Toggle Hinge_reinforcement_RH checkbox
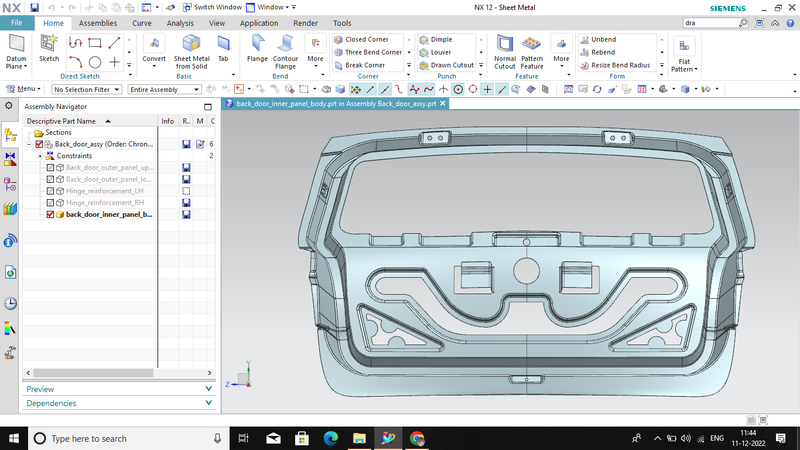Viewport: 800px width, 450px height. 50,203
